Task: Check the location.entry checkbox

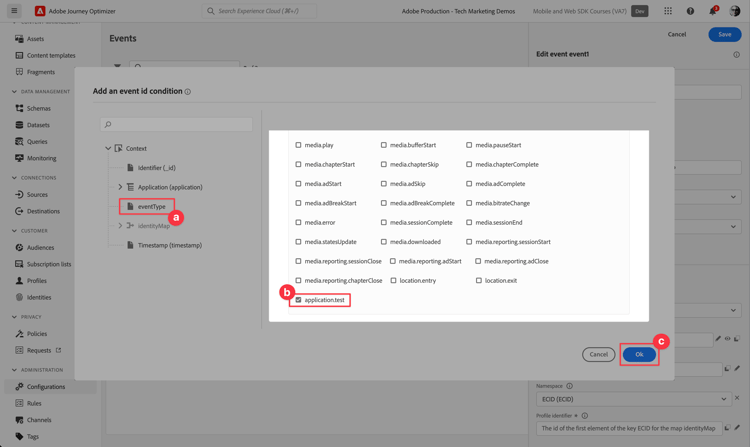Action: pyautogui.click(x=393, y=281)
